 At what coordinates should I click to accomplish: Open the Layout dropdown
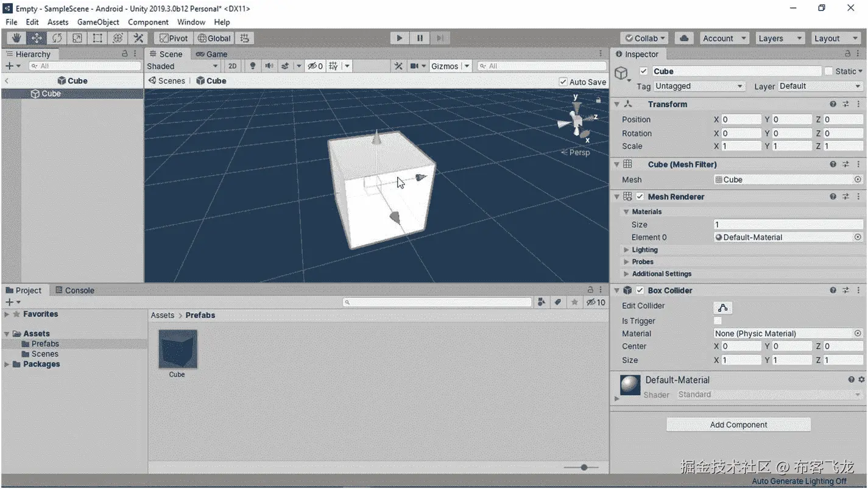coord(835,38)
